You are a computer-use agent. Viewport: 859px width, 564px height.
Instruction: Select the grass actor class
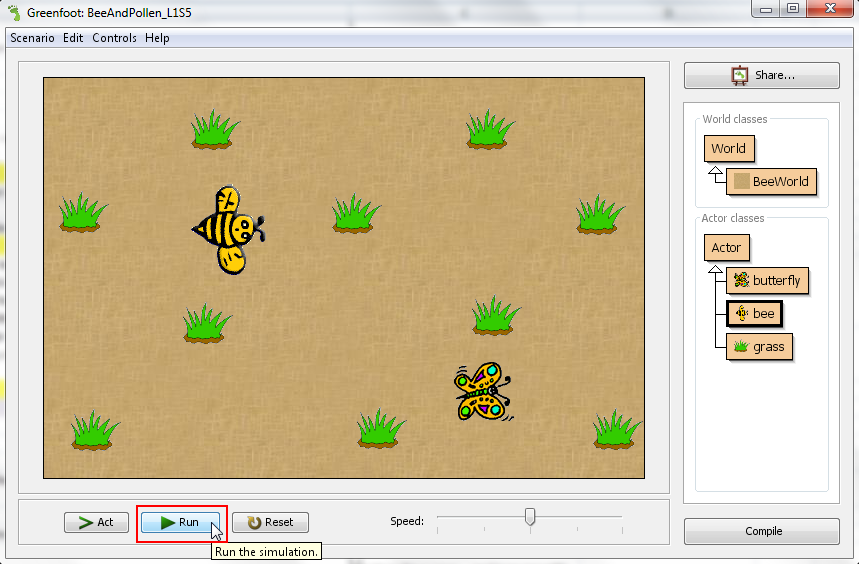point(759,347)
